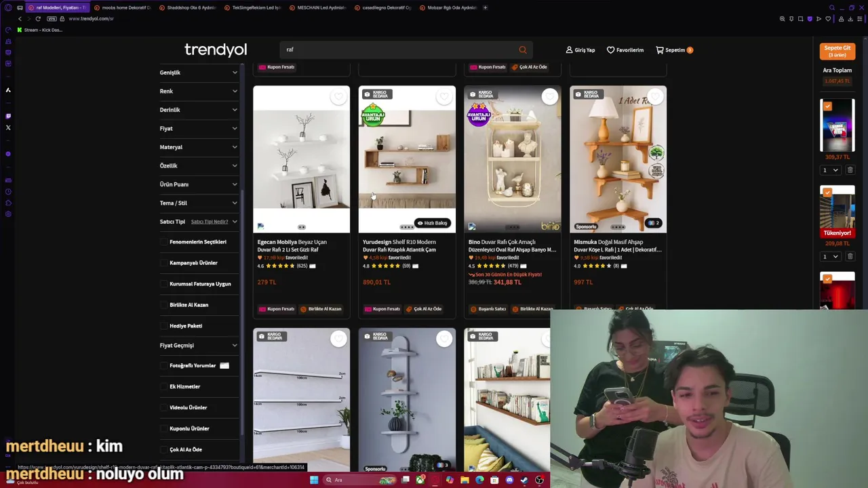Open the Satıcı Tipi Nedir? link
The width and height of the screenshot is (868, 488).
pyautogui.click(x=210, y=222)
